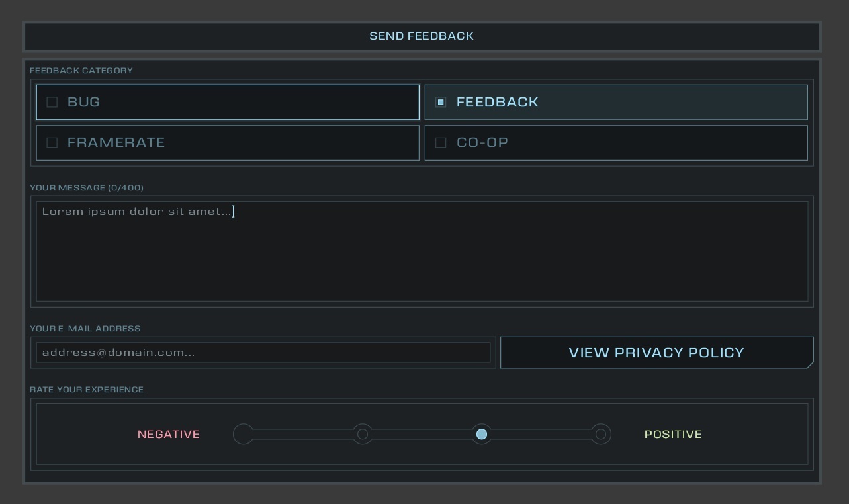The height and width of the screenshot is (504, 849).
Task: Set rating to the most positive stop
Action: coord(601,435)
